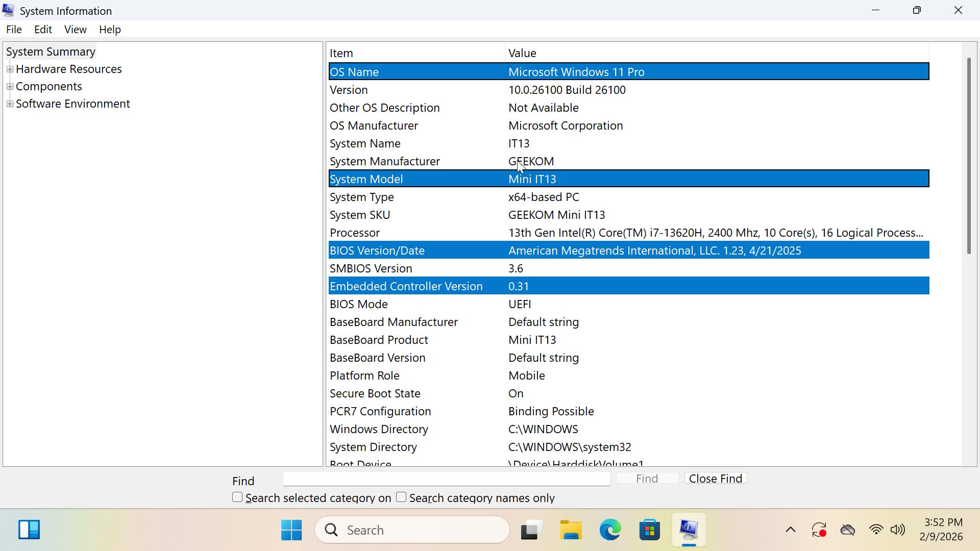Expand the Components tree node
The height and width of the screenshot is (551, 980).
10,87
